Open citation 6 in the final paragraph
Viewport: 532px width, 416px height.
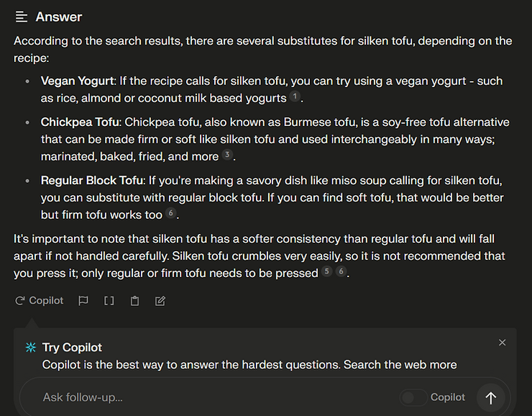[x=341, y=272]
